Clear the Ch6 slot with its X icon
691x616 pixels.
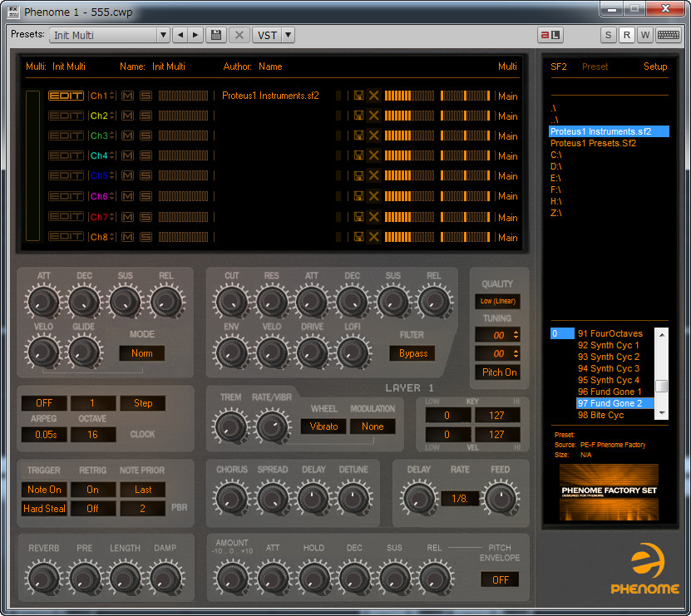(x=373, y=195)
